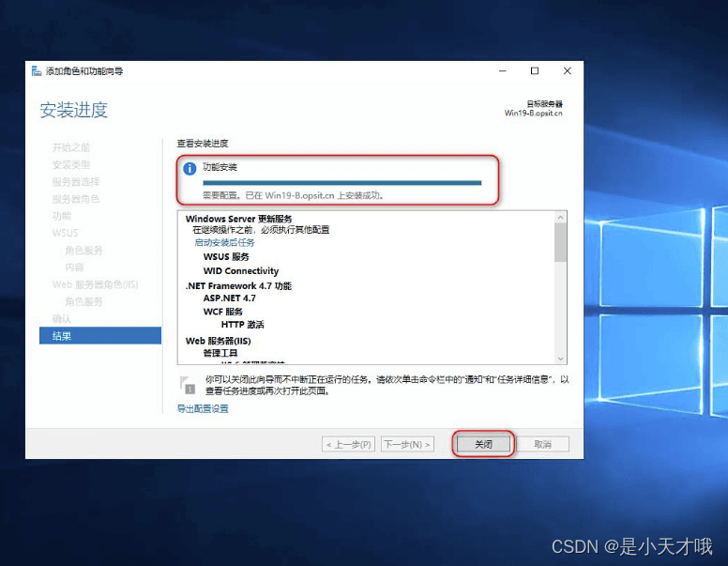Image resolution: width=728 pixels, height=566 pixels.
Task: Click the 查看安装进度 label
Action: tap(203, 144)
